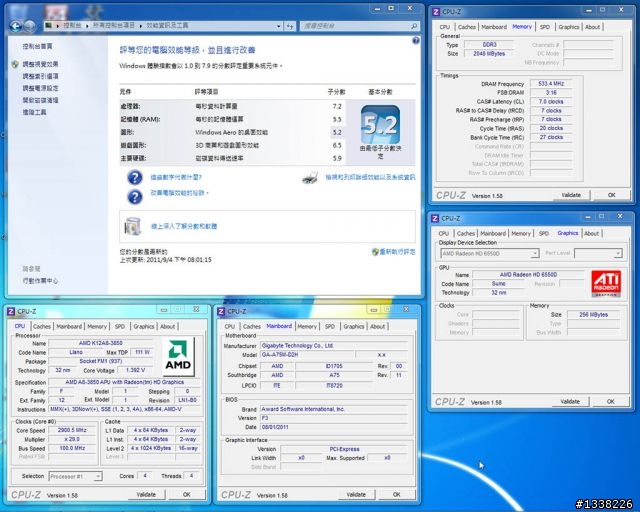Click the second blue question mark icon

(x=135, y=196)
